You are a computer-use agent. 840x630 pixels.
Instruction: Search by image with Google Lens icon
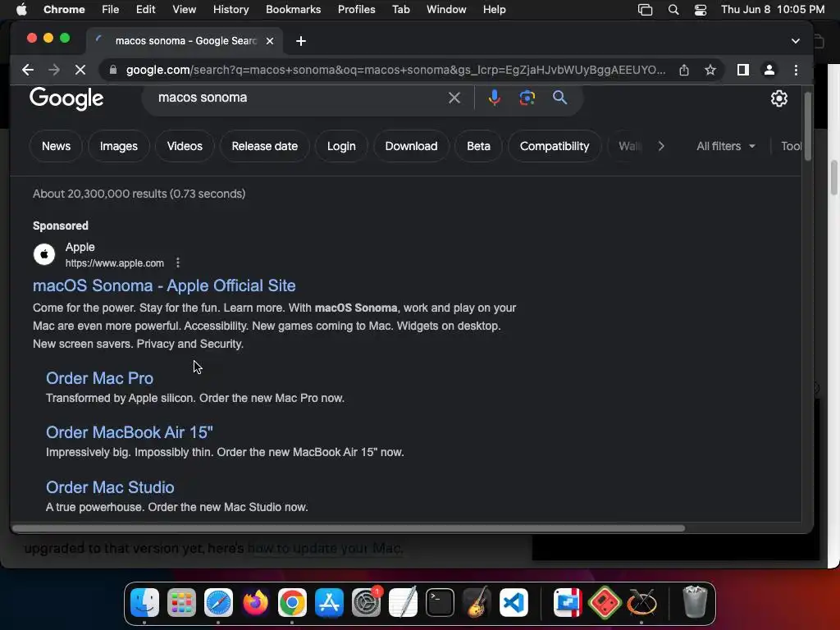point(527,98)
